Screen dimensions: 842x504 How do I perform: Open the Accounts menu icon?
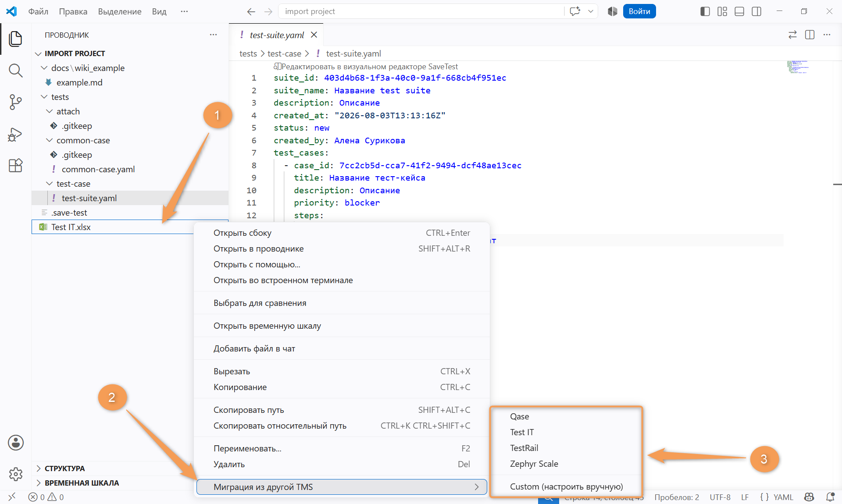pyautogui.click(x=16, y=443)
